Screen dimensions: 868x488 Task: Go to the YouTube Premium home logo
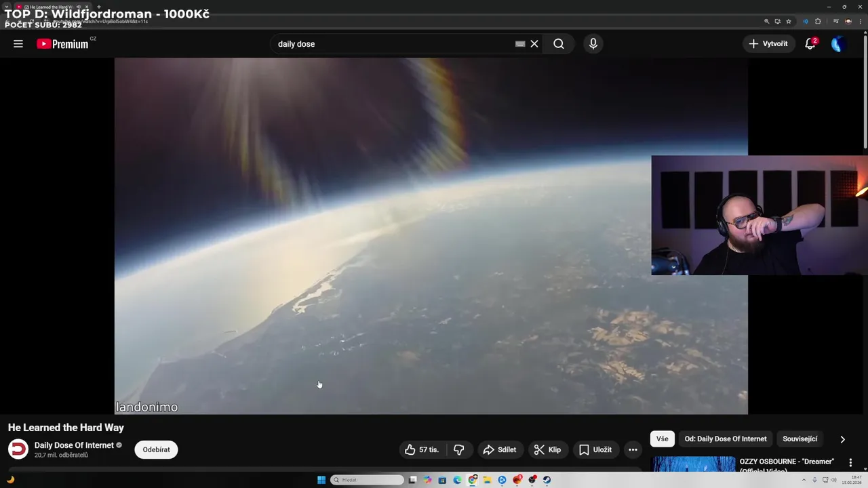[x=63, y=44]
